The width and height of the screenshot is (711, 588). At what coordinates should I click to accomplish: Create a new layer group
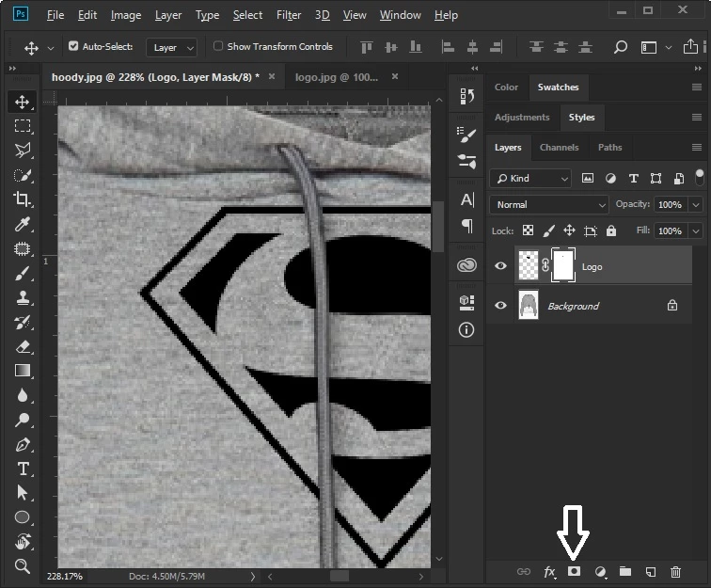[625, 571]
